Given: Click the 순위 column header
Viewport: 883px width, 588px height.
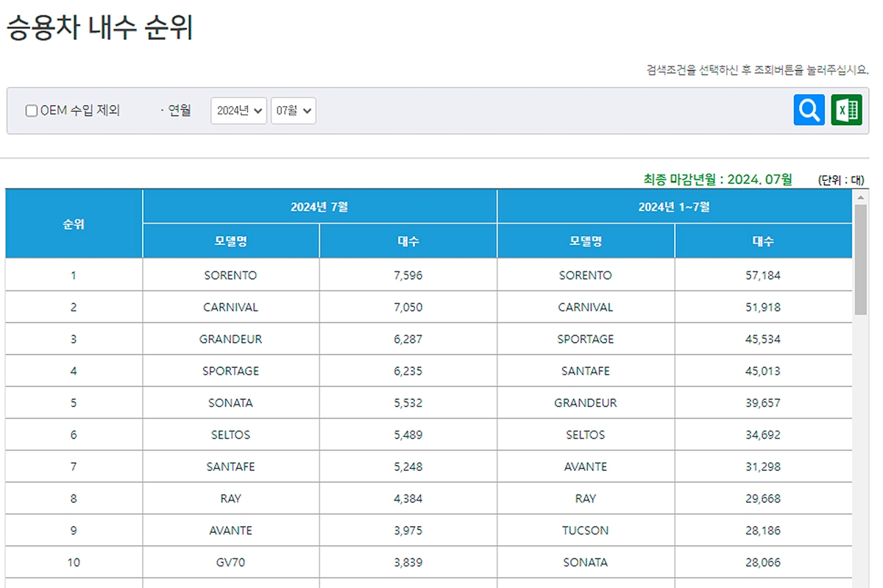Looking at the screenshot, I should click(74, 224).
